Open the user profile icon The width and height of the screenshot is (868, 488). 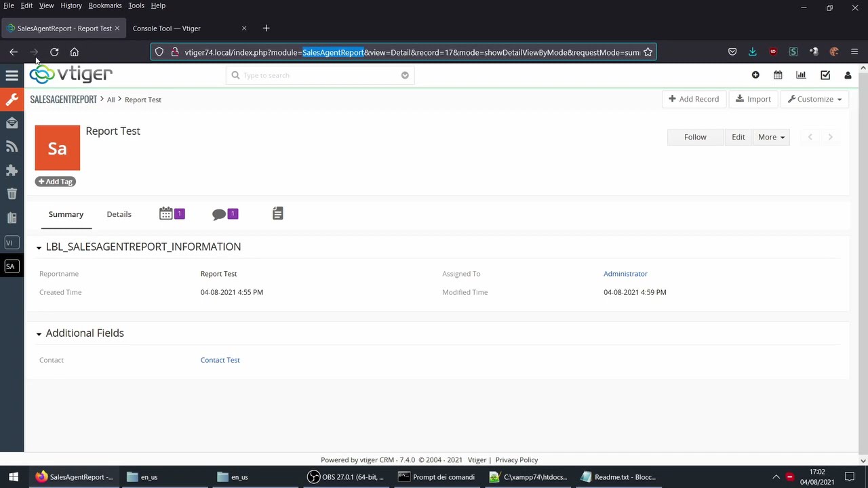pyautogui.click(x=848, y=75)
